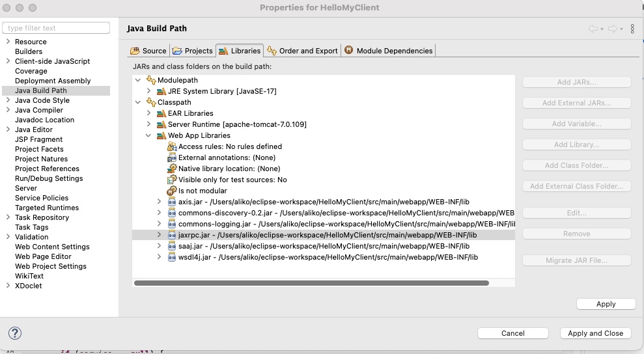644x354 pixels.
Task: Click the Remove button
Action: [577, 234]
